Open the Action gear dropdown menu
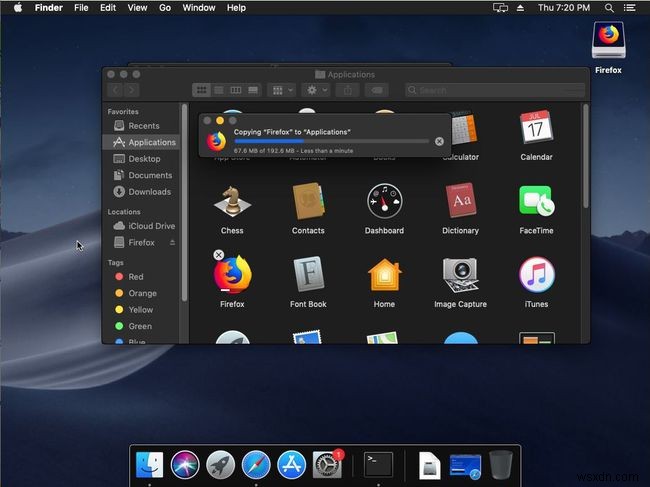Image resolution: width=650 pixels, height=487 pixels. tap(316, 90)
